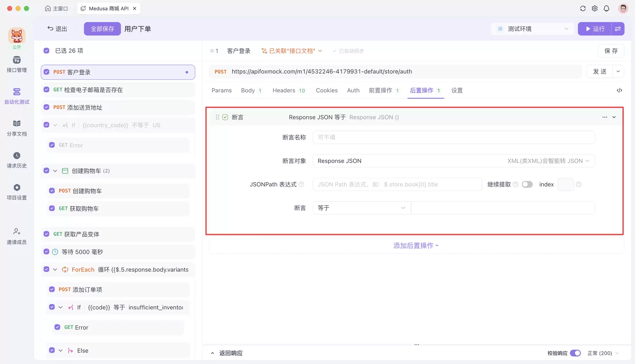Click the fox project avatar
Viewport: 635px width, 364px height.
point(17,36)
